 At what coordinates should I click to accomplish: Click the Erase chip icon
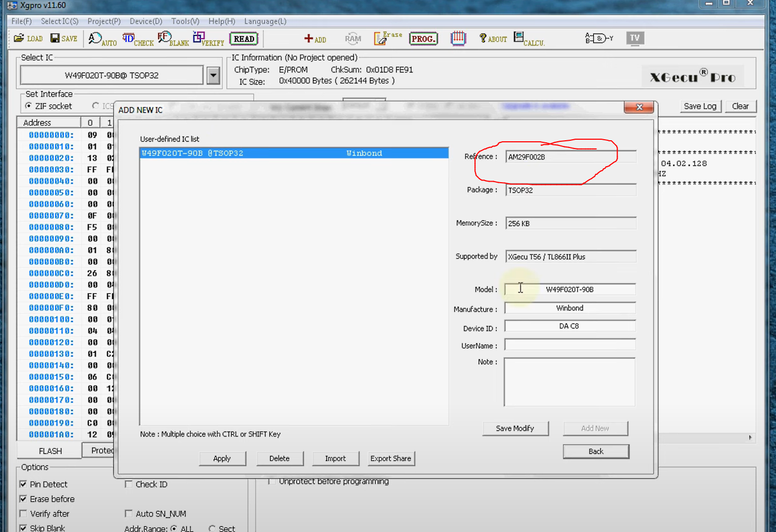(388, 38)
